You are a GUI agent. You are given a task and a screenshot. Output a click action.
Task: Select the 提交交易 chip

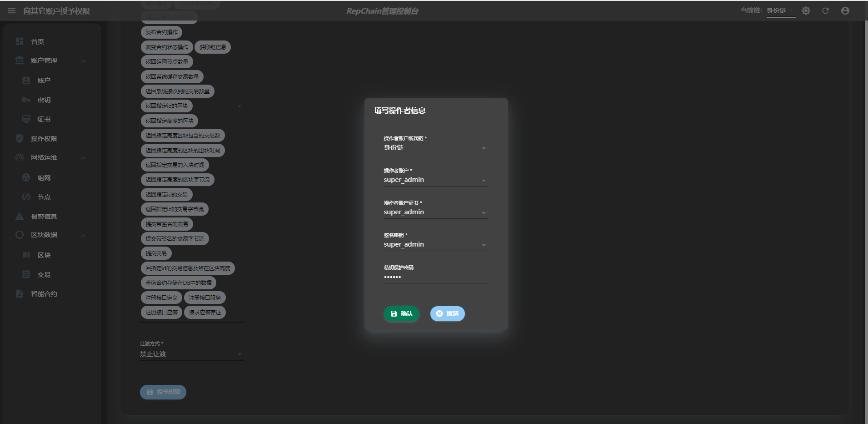156,253
